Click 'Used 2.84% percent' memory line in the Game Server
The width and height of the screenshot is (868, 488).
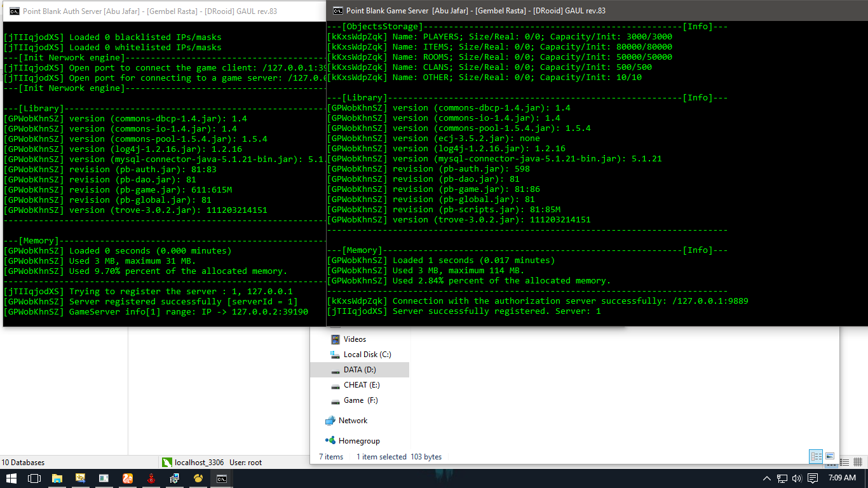point(469,281)
